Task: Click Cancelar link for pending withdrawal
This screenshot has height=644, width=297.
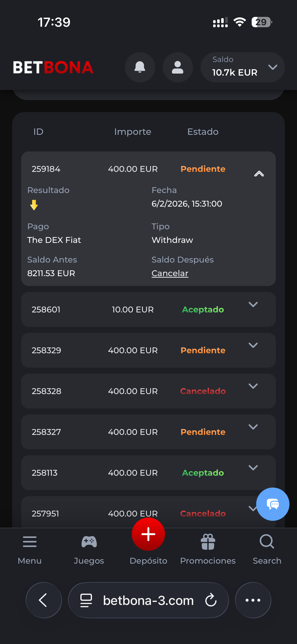Action: click(170, 273)
